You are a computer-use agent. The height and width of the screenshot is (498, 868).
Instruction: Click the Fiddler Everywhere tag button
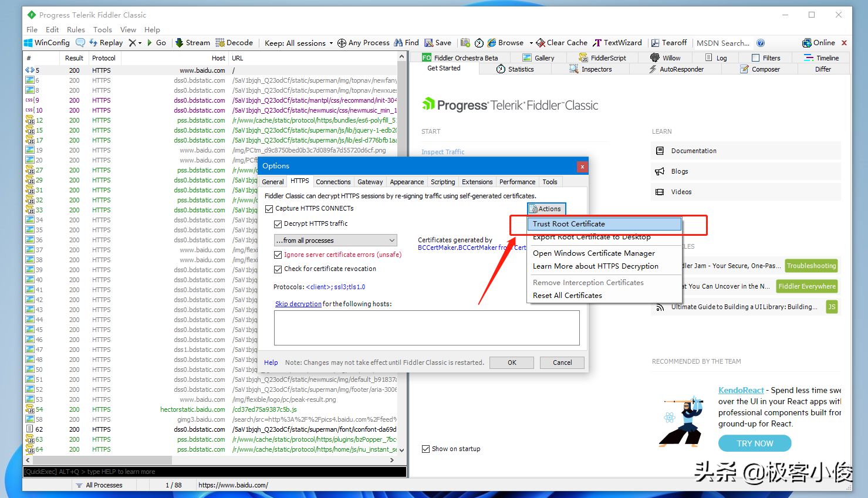[807, 286]
